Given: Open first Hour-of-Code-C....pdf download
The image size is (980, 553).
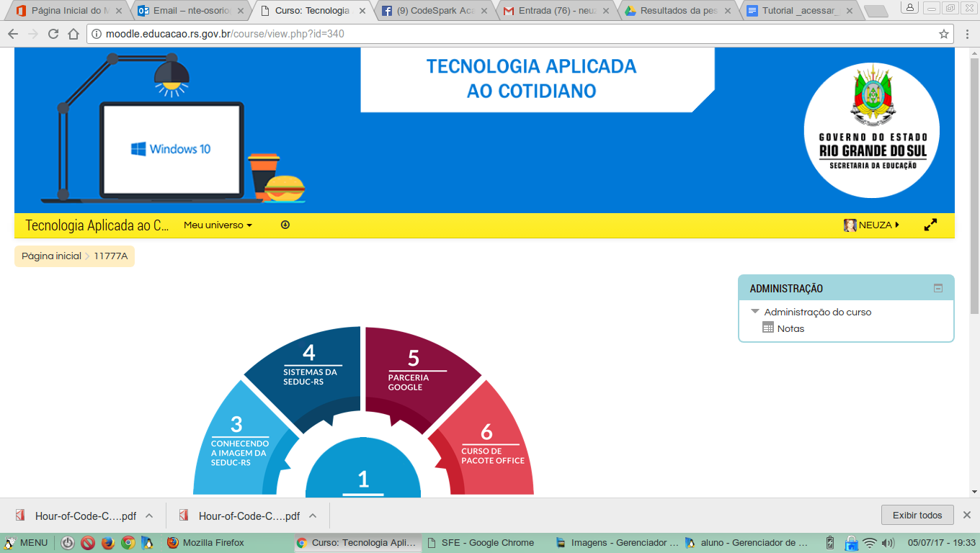Looking at the screenshot, I should [x=76, y=516].
